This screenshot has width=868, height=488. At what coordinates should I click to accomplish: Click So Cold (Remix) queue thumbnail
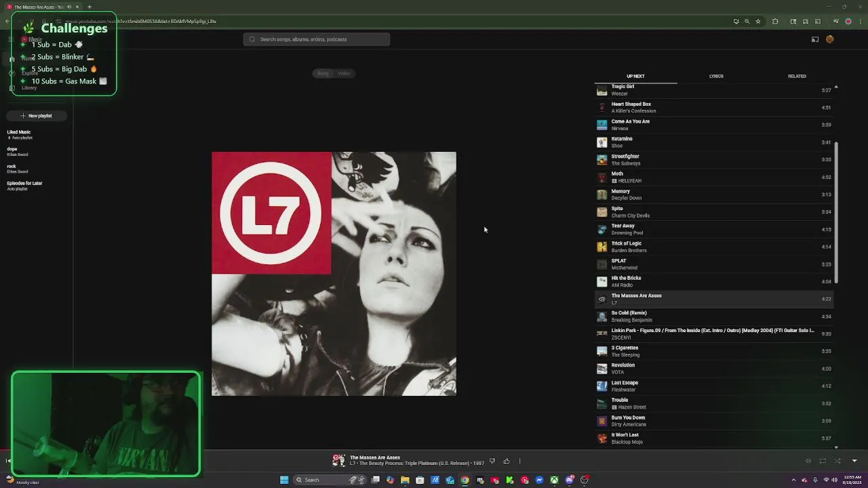click(x=601, y=317)
